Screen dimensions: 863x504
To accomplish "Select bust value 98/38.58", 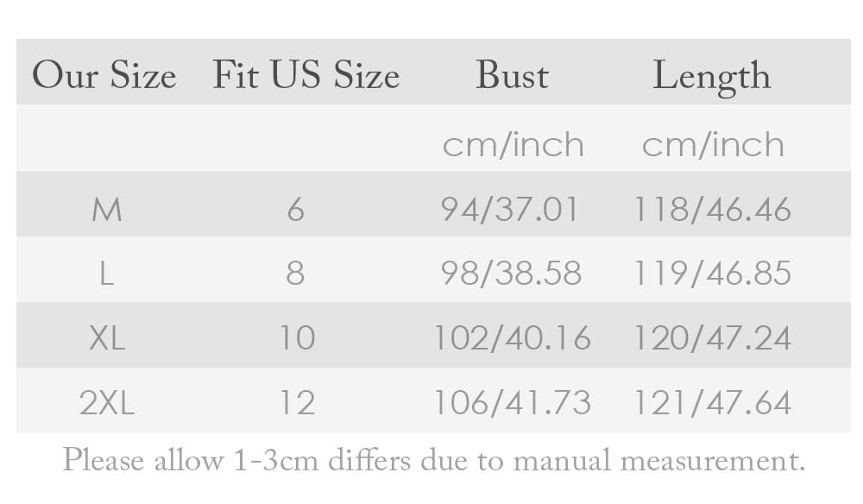I will pos(511,274).
